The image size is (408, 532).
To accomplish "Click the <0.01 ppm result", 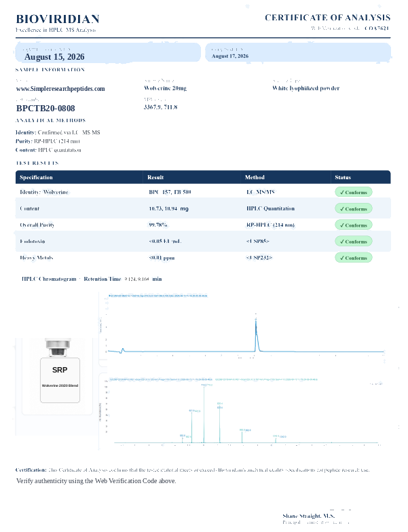I will coord(162,258).
